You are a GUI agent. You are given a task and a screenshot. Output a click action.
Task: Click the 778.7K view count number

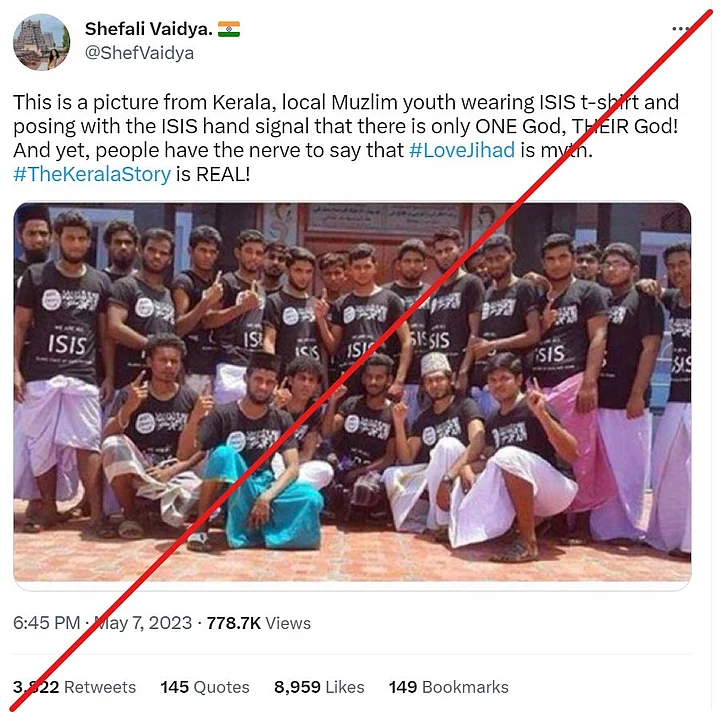tap(234, 623)
